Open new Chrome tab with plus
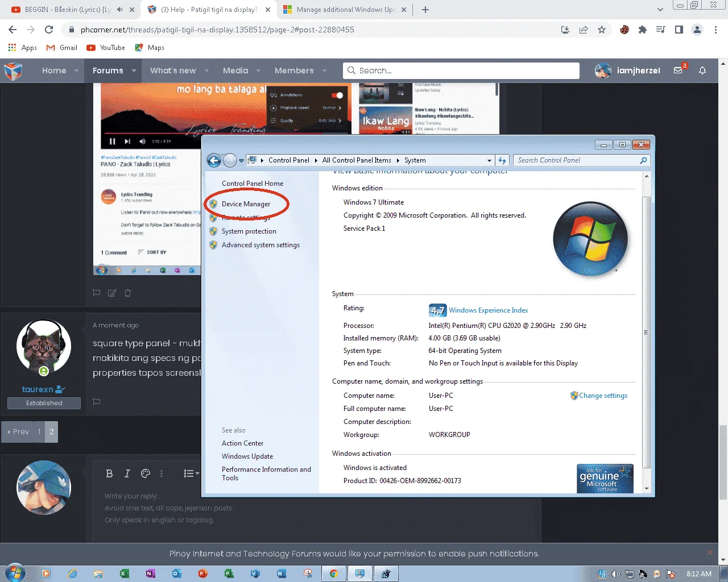 click(x=425, y=10)
